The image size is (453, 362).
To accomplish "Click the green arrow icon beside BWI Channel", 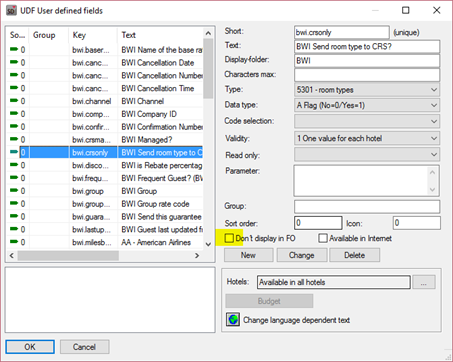I will (14, 100).
